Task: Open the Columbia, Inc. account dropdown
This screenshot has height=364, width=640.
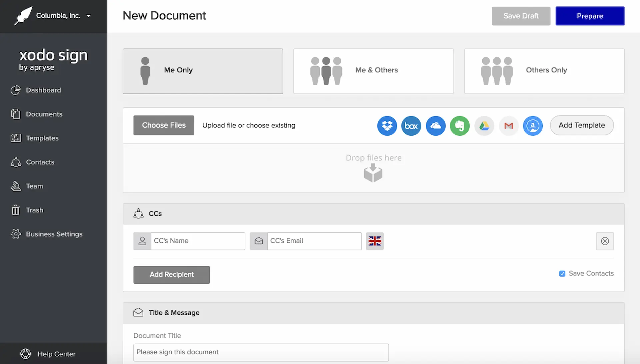Action: 63,16
